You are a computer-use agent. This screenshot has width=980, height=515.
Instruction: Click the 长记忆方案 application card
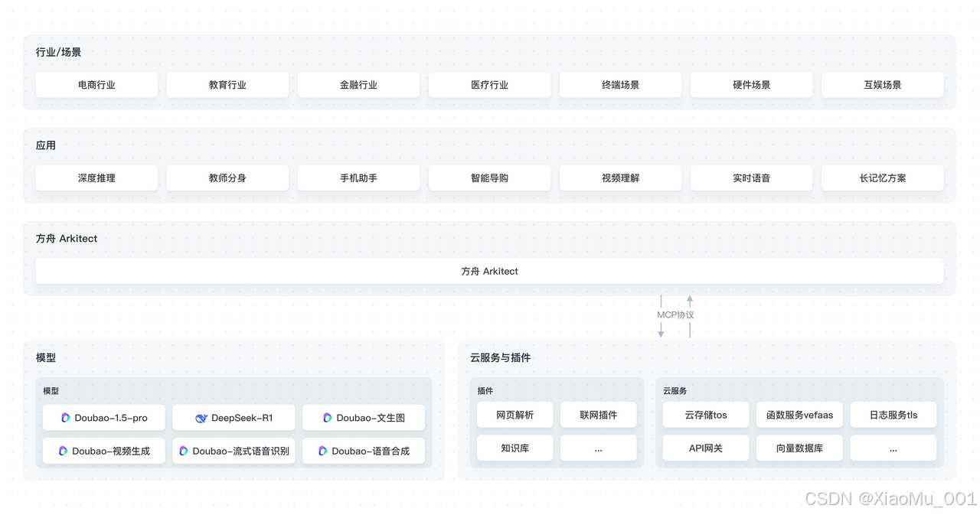[x=882, y=178]
